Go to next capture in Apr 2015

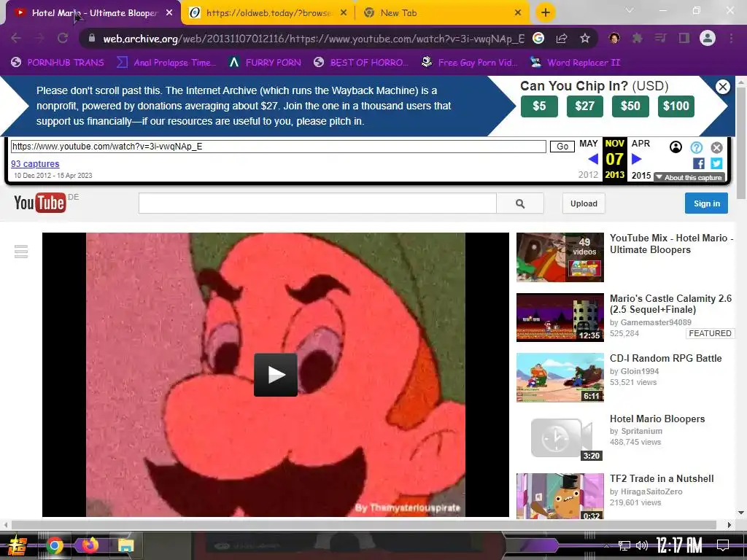[x=636, y=159]
